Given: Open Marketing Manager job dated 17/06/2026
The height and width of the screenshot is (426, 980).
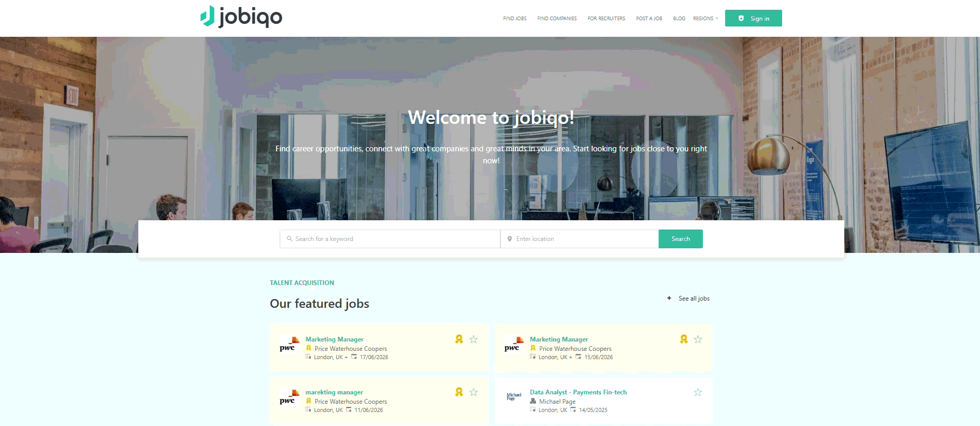Looking at the screenshot, I should click(334, 339).
